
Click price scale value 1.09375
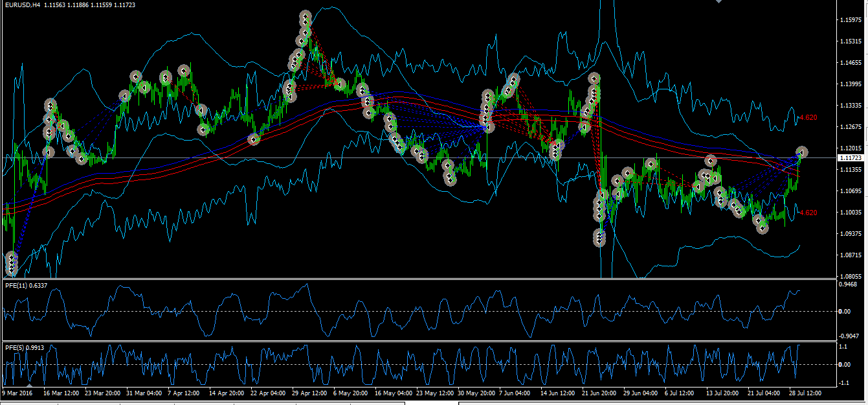[850, 234]
